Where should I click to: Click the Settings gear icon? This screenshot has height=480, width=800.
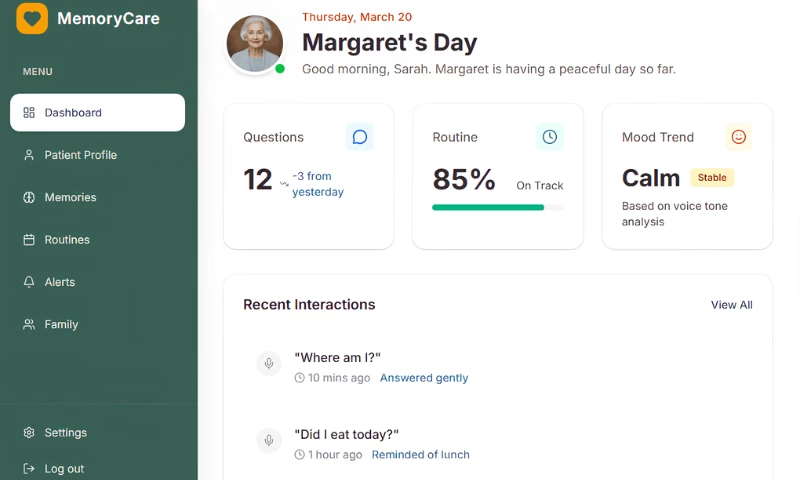(29, 433)
